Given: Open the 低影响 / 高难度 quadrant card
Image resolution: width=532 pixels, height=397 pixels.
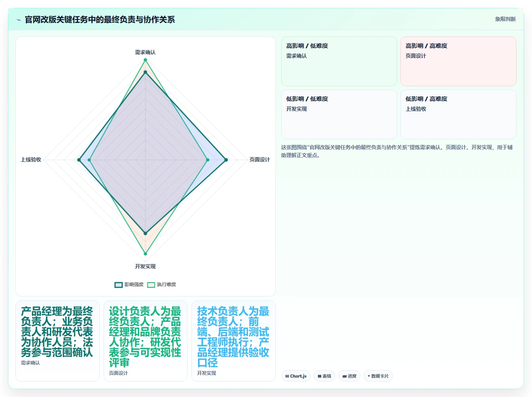Looking at the screenshot, I should coord(458,114).
